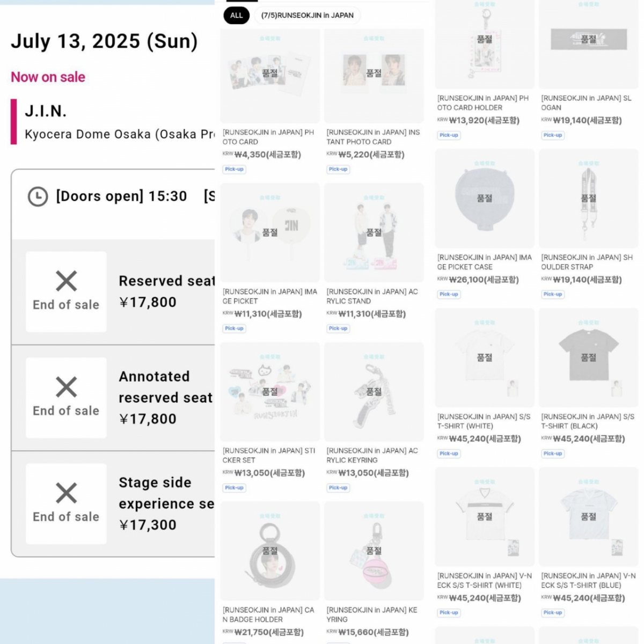This screenshot has height=644, width=644.
Task: Open the ACRYLIC STAND product image
Action: click(x=374, y=233)
